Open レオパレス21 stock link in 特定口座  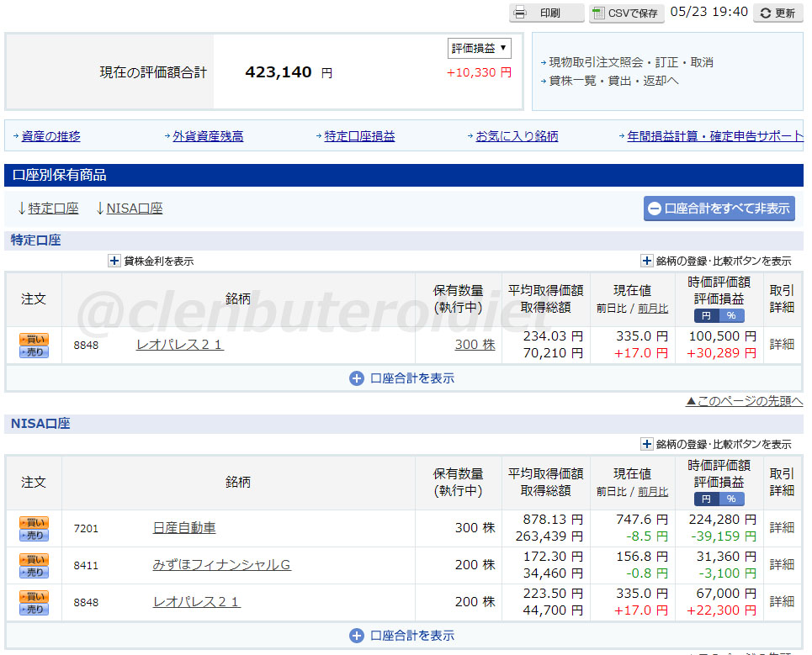[x=180, y=345]
